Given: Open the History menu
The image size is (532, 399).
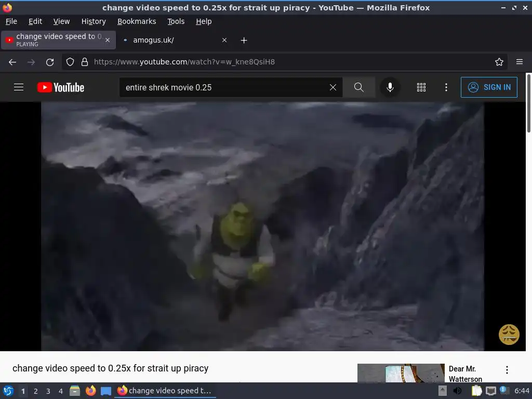Looking at the screenshot, I should (94, 21).
